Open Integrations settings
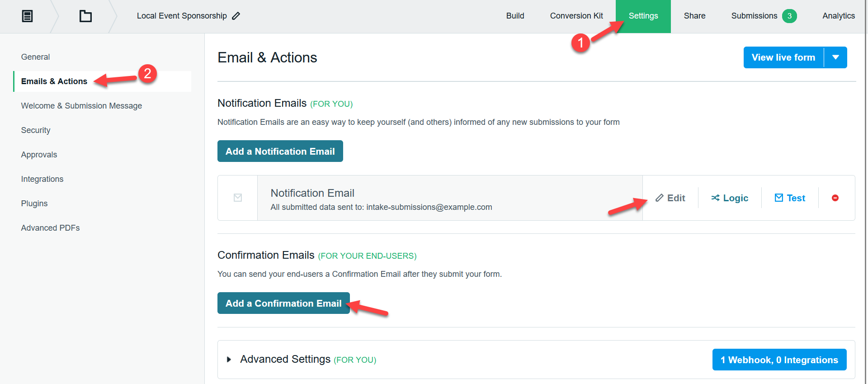Screen dimensions: 868x384 coord(42,179)
